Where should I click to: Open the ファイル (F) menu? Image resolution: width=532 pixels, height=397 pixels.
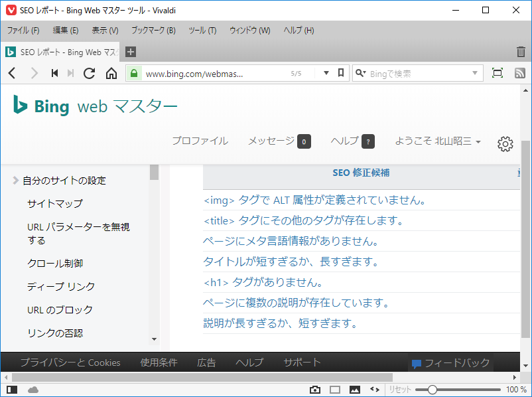[x=23, y=31]
